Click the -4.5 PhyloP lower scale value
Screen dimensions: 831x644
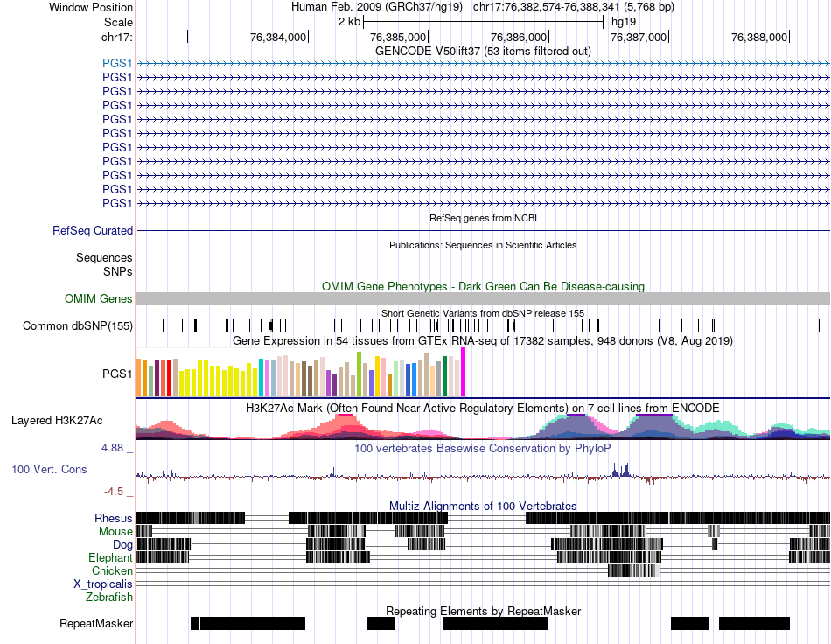click(x=114, y=492)
